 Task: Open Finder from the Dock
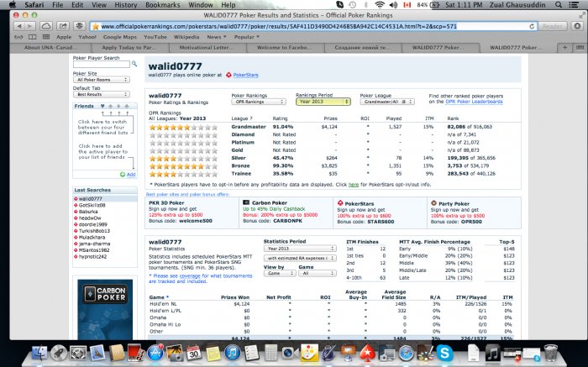tap(39, 353)
